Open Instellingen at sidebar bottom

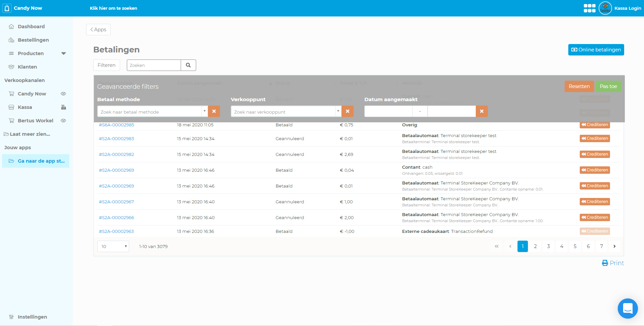pyautogui.click(x=32, y=317)
